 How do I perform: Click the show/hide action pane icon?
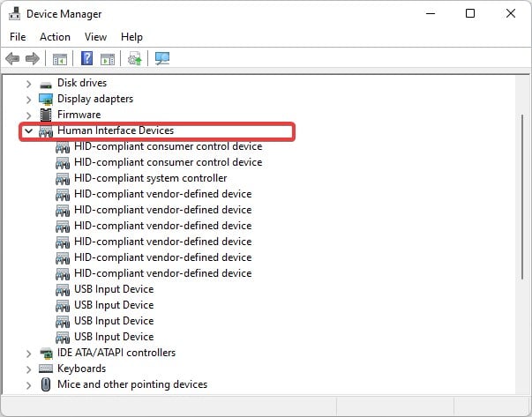coord(108,59)
